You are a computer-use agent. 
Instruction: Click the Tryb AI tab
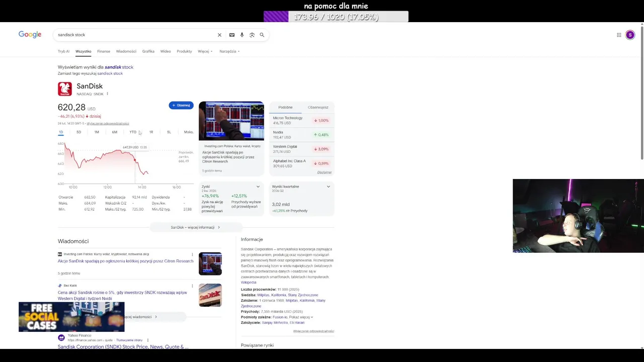click(x=63, y=51)
